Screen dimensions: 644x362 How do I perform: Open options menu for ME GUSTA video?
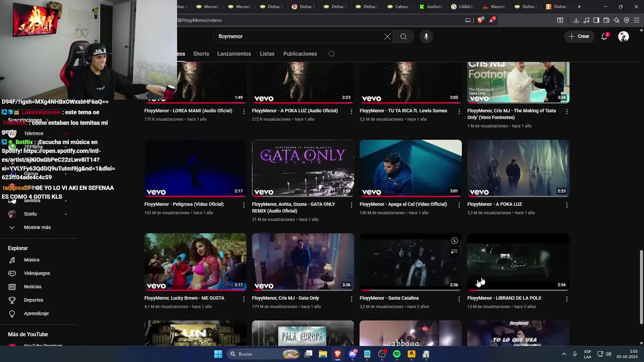pos(244,299)
